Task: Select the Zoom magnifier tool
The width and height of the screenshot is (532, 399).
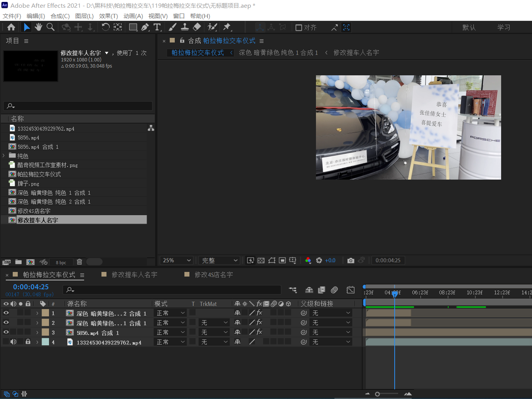Action: tap(51, 27)
